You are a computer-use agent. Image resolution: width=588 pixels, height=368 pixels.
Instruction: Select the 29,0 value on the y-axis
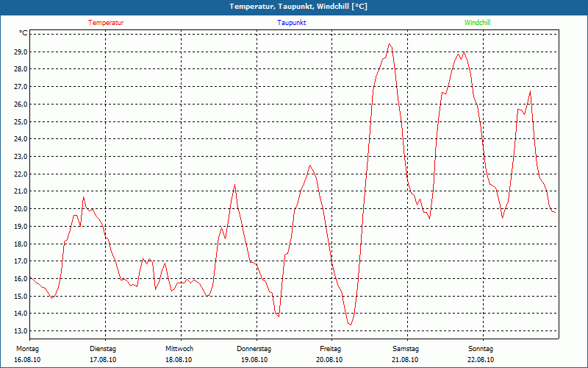[21, 52]
